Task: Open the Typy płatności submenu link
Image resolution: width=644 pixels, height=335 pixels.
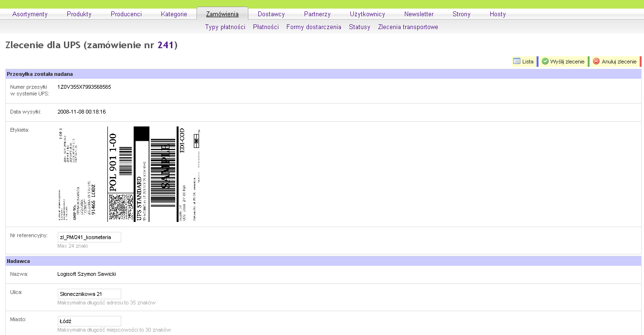Action: 225,27
